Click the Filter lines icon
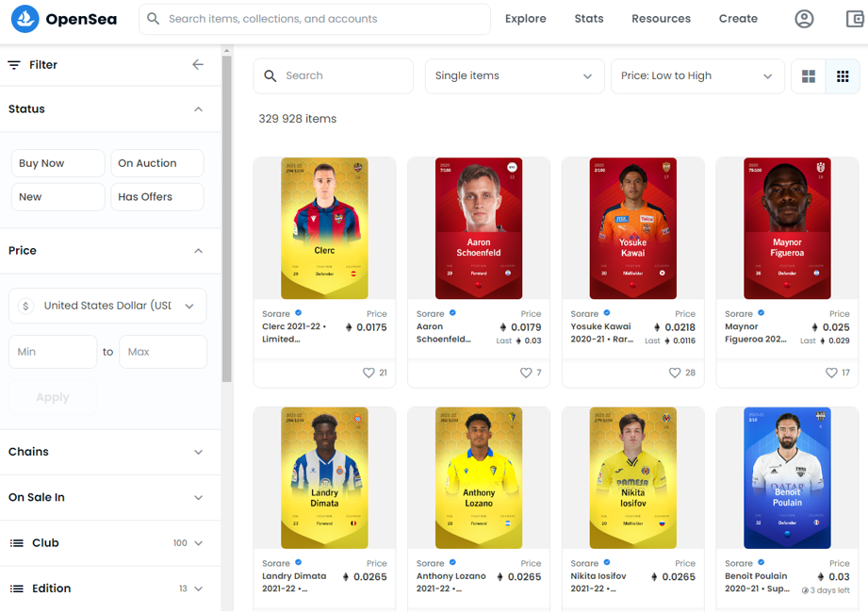 coord(14,65)
